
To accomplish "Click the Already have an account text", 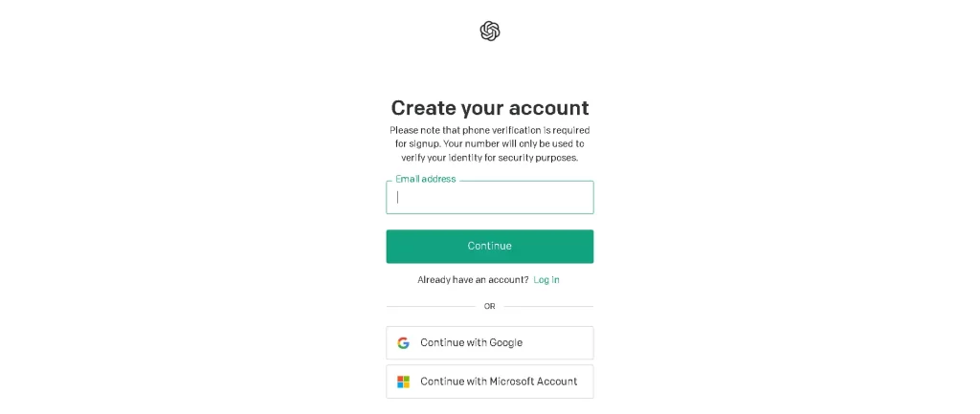I will tap(473, 280).
